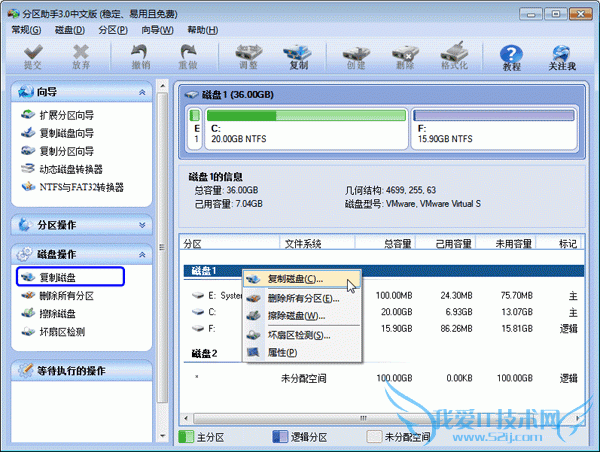Click the 创建 (create) partition toolbar icon
600x452 pixels.
point(356,57)
